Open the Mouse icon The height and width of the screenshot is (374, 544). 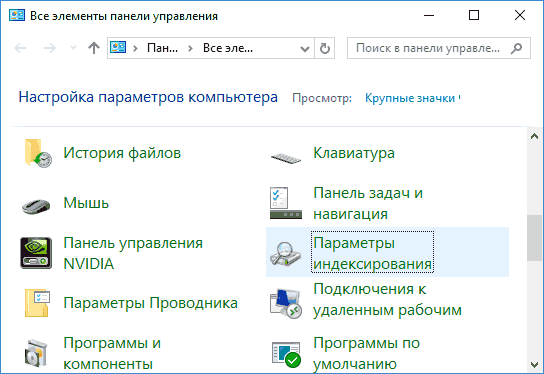36,206
